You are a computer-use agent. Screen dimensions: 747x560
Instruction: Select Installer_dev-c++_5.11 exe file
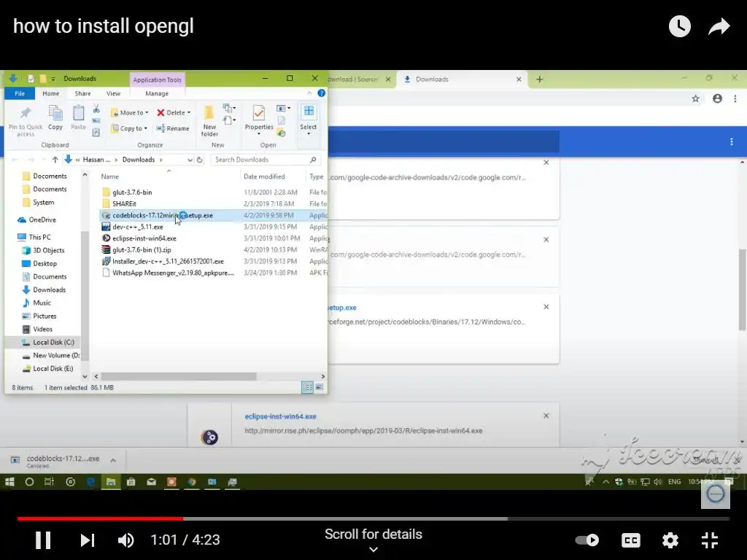coord(169,262)
